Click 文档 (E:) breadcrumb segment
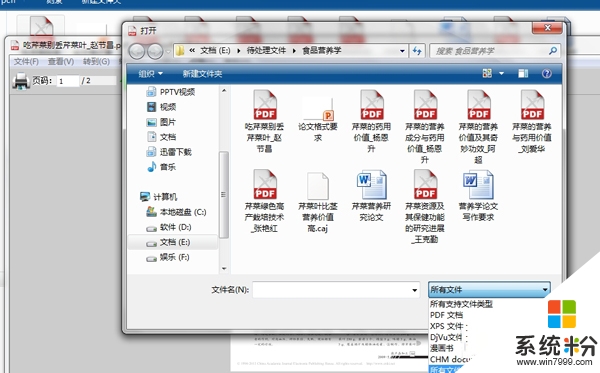The image size is (600, 373). pos(215,50)
